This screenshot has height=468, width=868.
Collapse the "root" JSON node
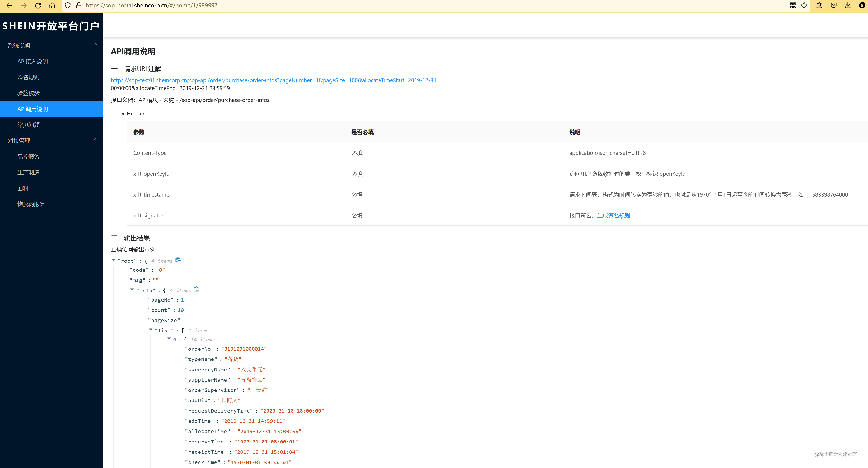[114, 260]
